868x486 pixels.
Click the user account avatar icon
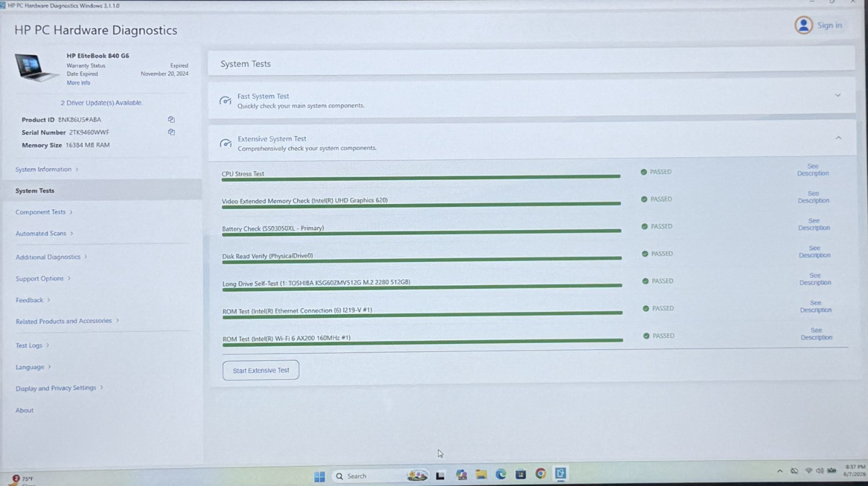click(803, 25)
